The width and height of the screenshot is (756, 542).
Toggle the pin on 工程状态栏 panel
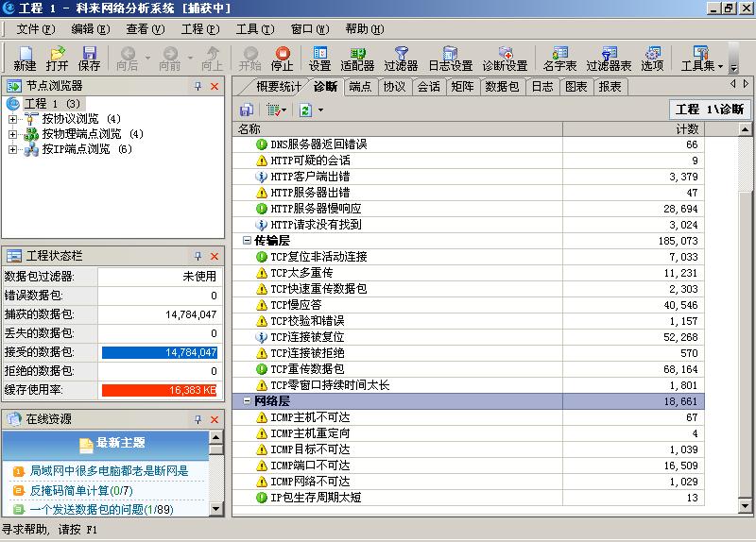(x=198, y=256)
